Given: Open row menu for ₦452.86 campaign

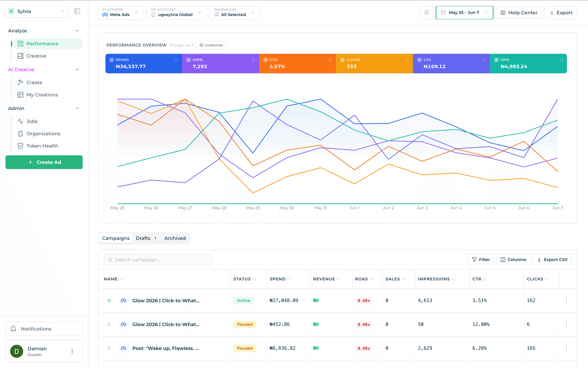Looking at the screenshot, I should tap(566, 324).
